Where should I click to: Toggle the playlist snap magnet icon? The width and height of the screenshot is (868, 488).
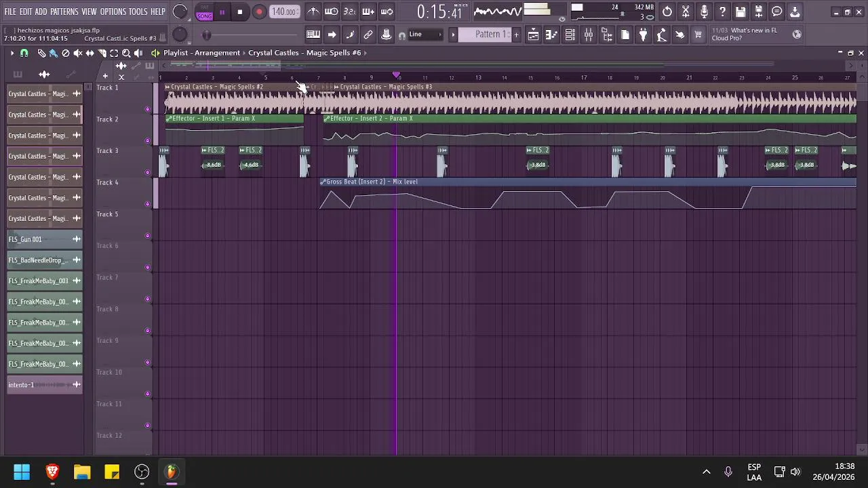pyautogui.click(x=24, y=53)
